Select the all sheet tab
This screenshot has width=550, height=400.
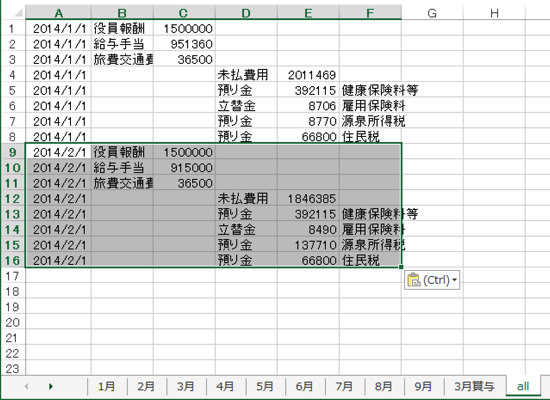click(523, 386)
